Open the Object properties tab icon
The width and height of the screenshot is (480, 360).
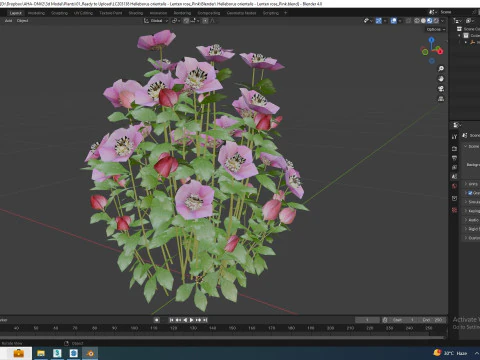pos(454,198)
